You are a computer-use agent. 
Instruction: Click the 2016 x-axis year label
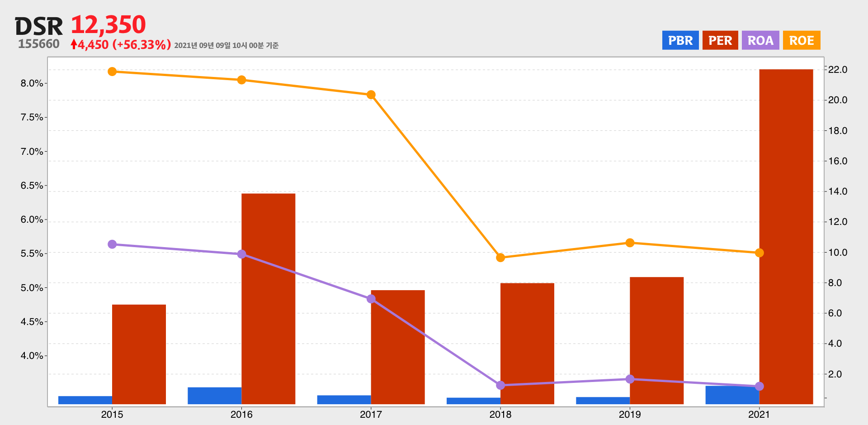241,414
